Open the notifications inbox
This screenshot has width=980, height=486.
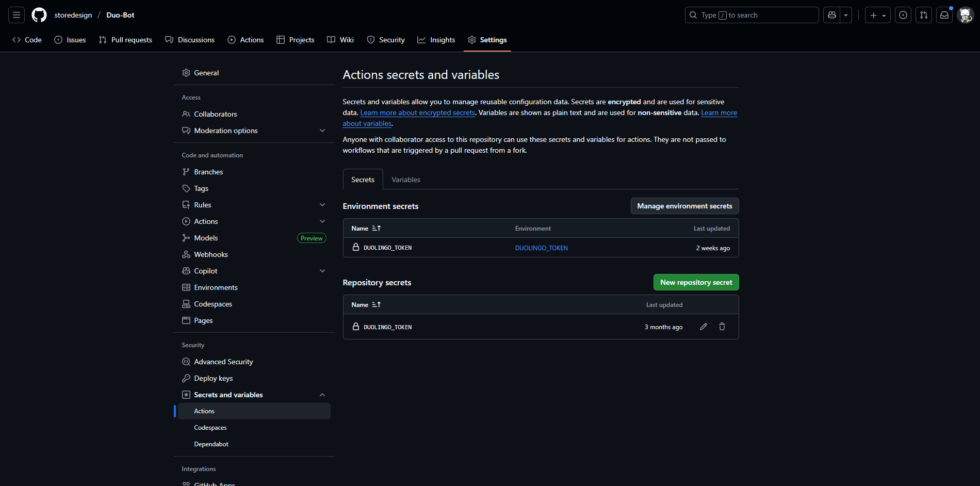point(944,15)
